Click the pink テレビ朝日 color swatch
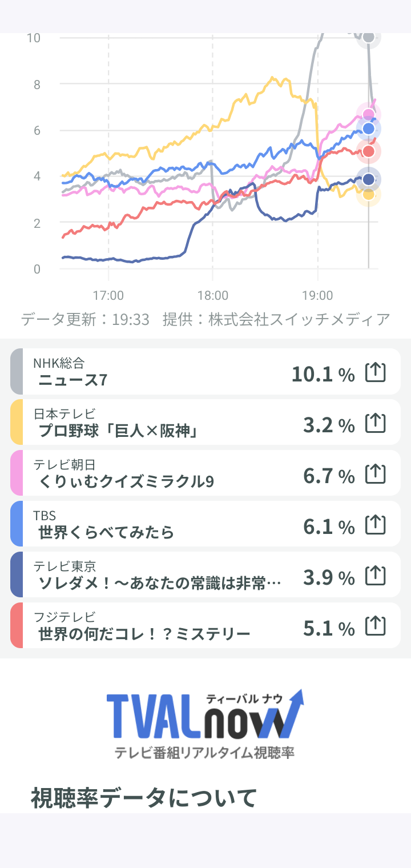 point(17,473)
